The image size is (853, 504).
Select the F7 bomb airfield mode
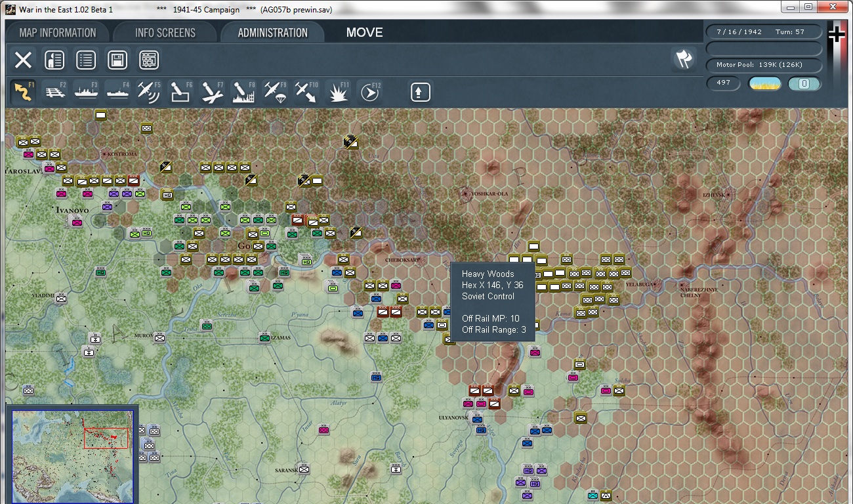(212, 92)
